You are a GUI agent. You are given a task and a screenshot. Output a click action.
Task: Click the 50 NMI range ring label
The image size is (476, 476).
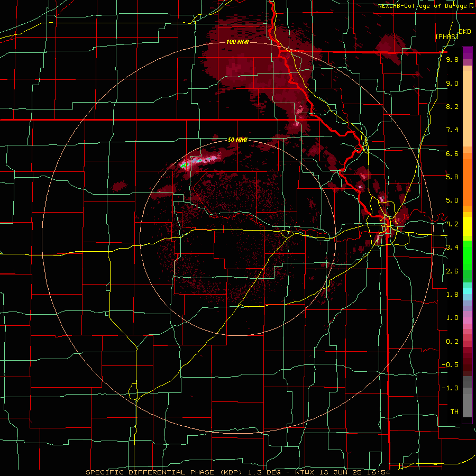(x=237, y=140)
